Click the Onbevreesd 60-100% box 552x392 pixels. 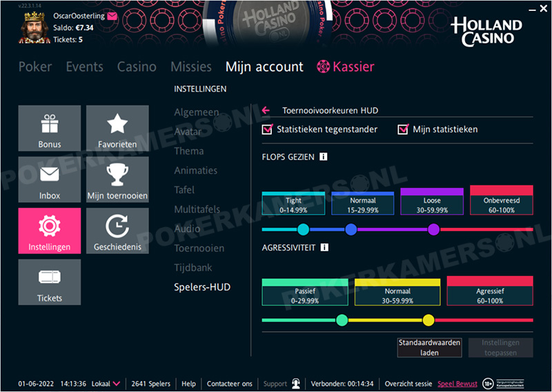coord(502,200)
